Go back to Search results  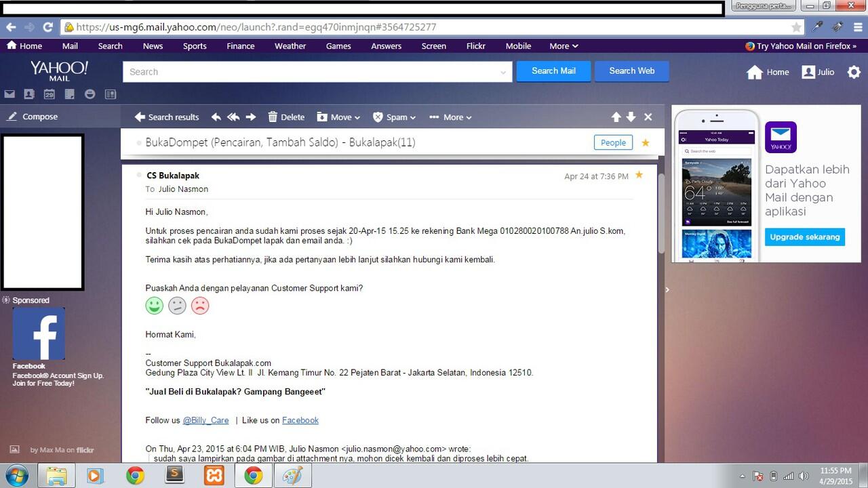pyautogui.click(x=167, y=117)
